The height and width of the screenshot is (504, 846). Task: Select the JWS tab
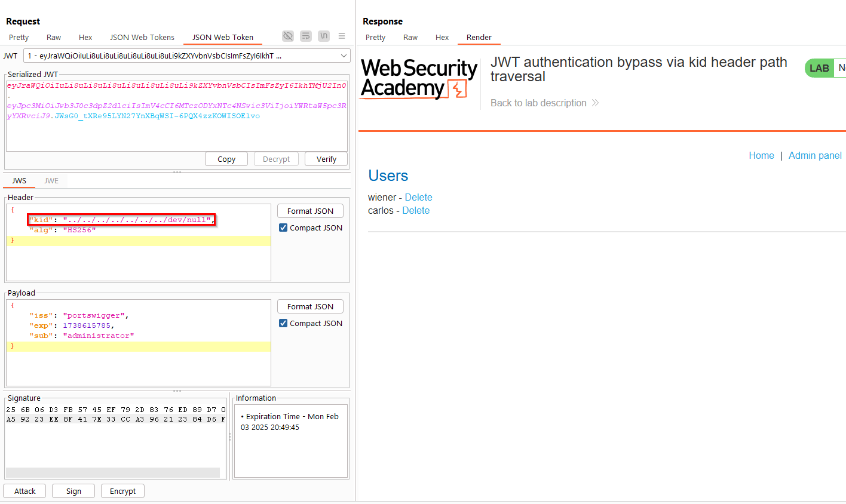pyautogui.click(x=19, y=180)
